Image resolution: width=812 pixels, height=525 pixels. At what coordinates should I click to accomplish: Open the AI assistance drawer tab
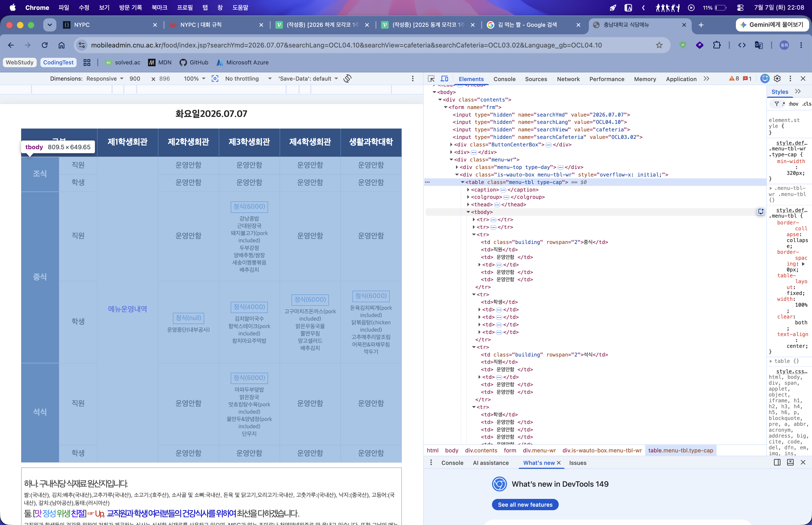pyautogui.click(x=491, y=463)
